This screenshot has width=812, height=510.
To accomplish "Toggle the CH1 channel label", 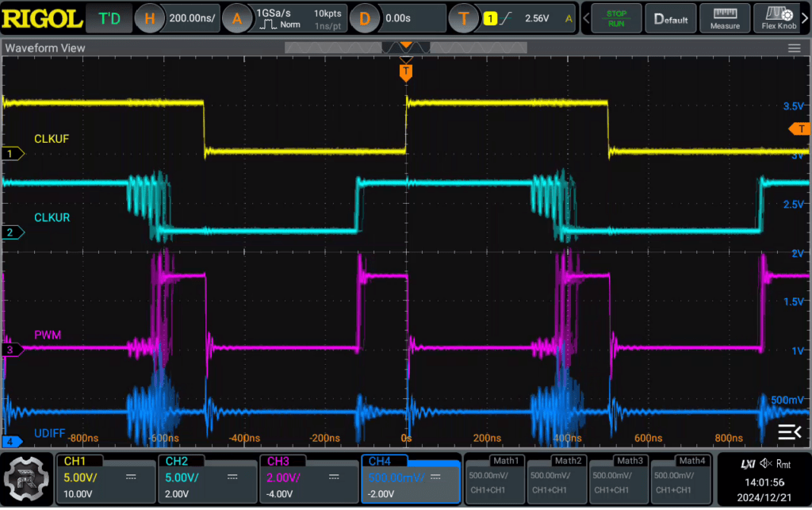I will pyautogui.click(x=75, y=462).
